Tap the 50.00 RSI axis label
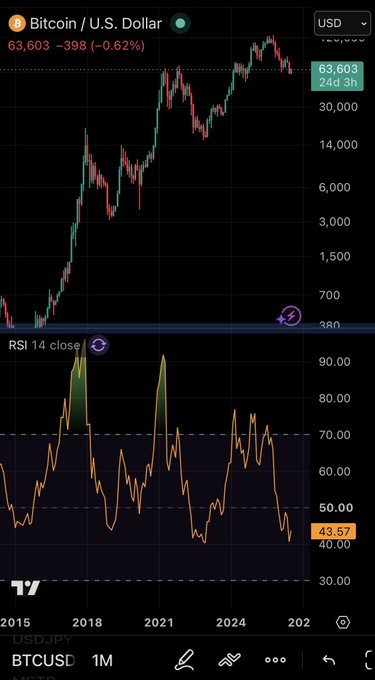Screen dimensions: 375x680 click(x=336, y=508)
